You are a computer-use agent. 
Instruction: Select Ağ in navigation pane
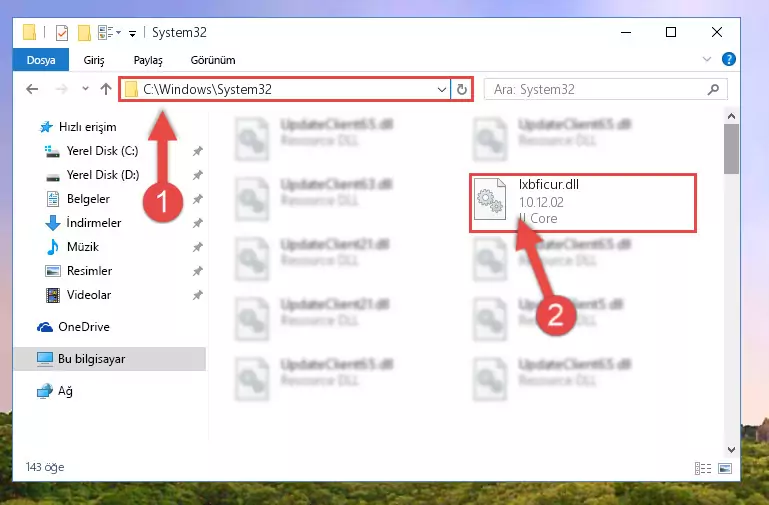(x=54, y=391)
